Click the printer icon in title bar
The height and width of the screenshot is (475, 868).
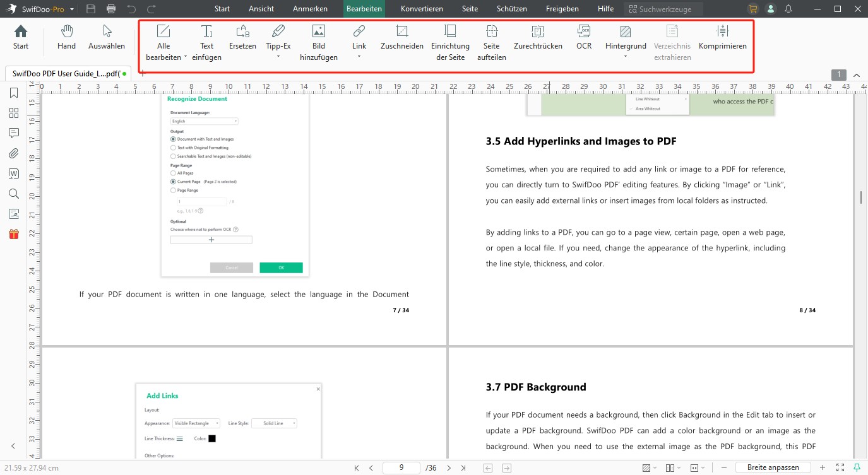pyautogui.click(x=111, y=9)
